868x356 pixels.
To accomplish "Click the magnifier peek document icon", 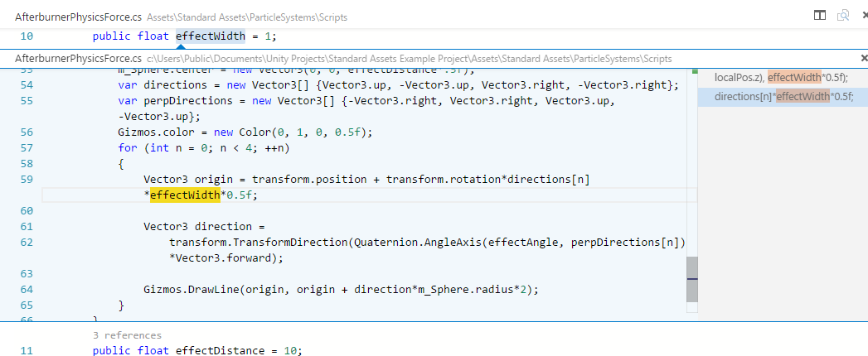I will point(842,15).
